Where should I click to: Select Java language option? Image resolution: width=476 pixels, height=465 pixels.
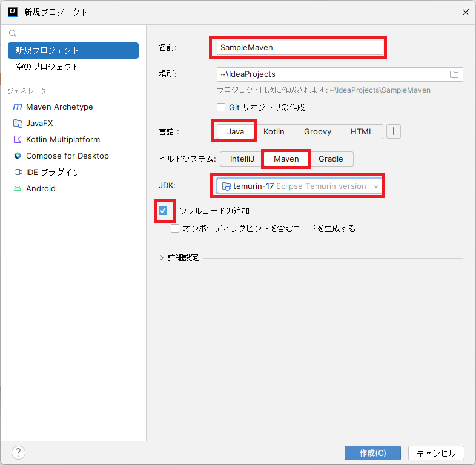coord(236,132)
